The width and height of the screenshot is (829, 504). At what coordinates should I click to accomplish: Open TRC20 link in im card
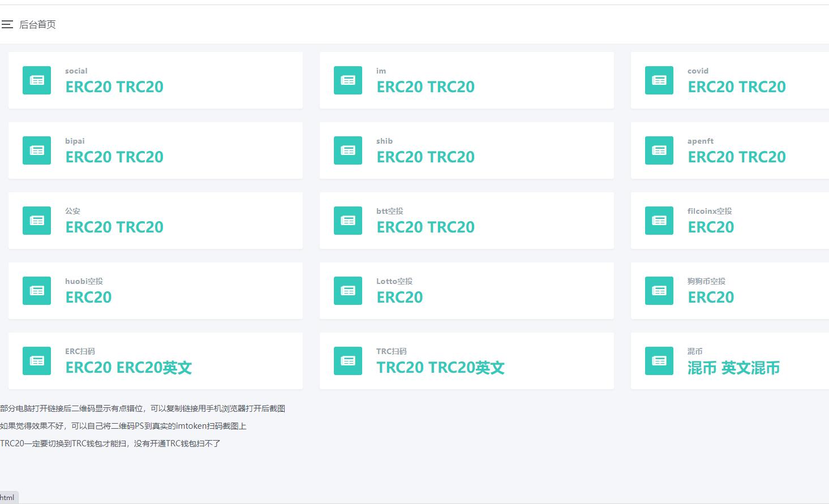[x=450, y=87]
